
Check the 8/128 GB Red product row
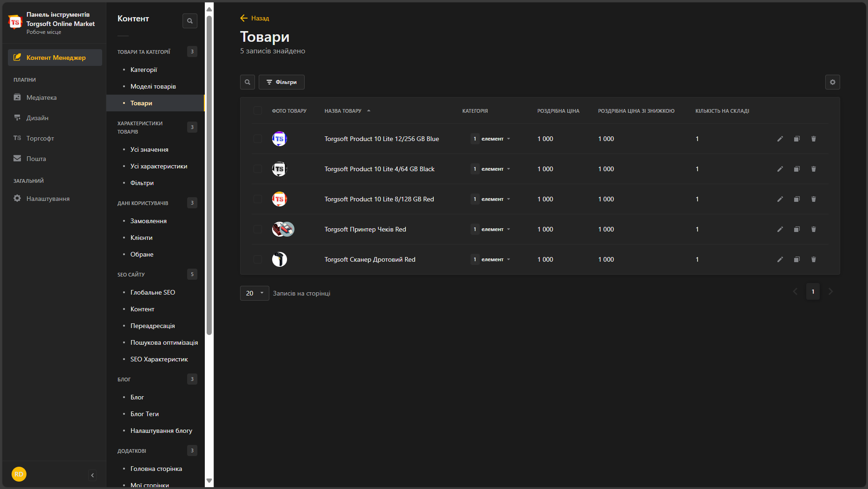pyautogui.click(x=258, y=199)
